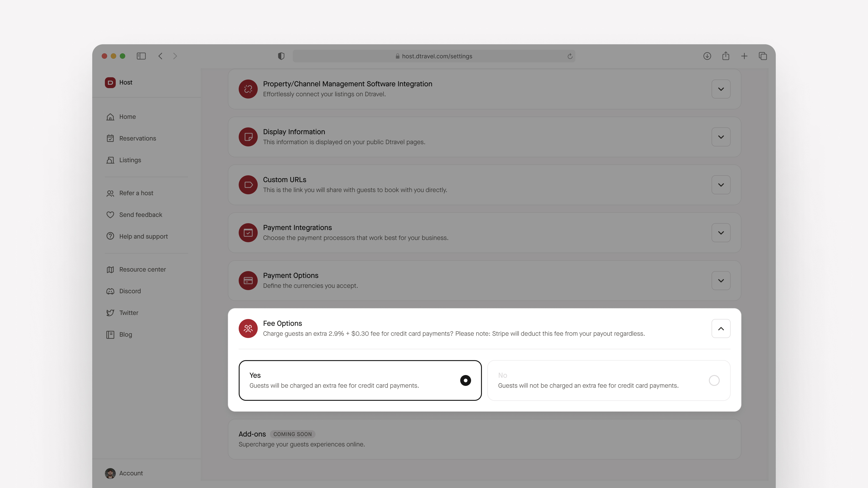Click the Share icon in the toolbar
868x488 pixels.
coord(725,56)
